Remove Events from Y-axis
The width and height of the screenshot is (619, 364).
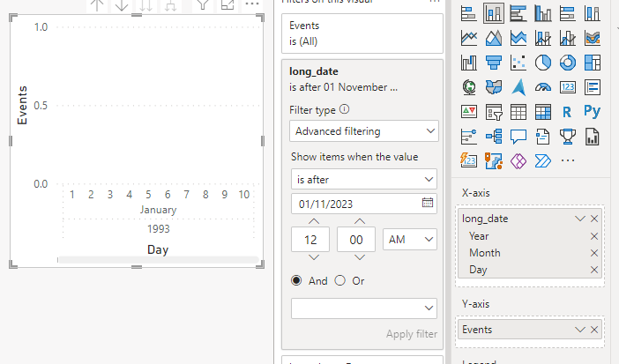[x=594, y=330]
